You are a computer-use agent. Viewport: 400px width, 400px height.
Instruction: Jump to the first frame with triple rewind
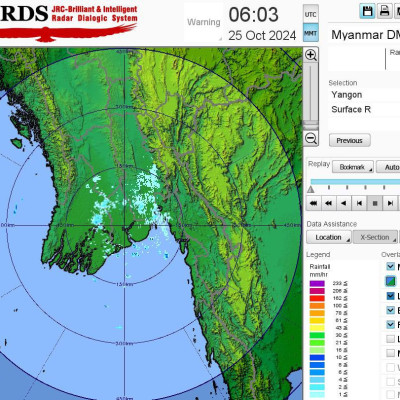coord(313,203)
